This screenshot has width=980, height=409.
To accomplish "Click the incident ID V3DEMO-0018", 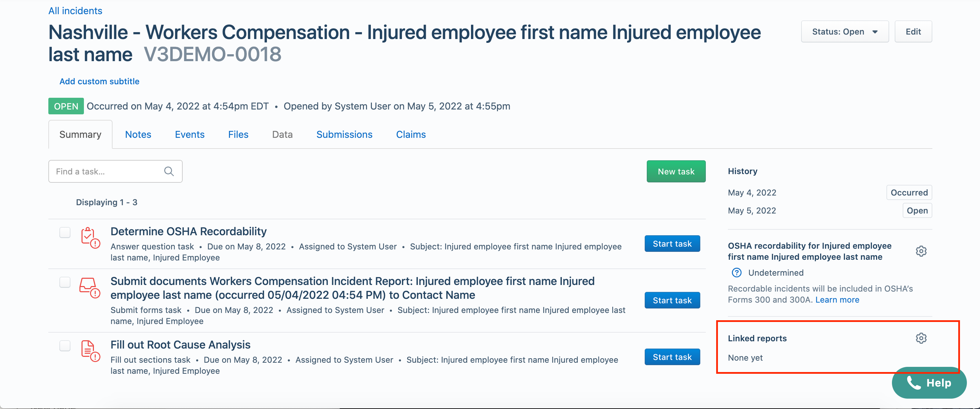I will [x=213, y=54].
